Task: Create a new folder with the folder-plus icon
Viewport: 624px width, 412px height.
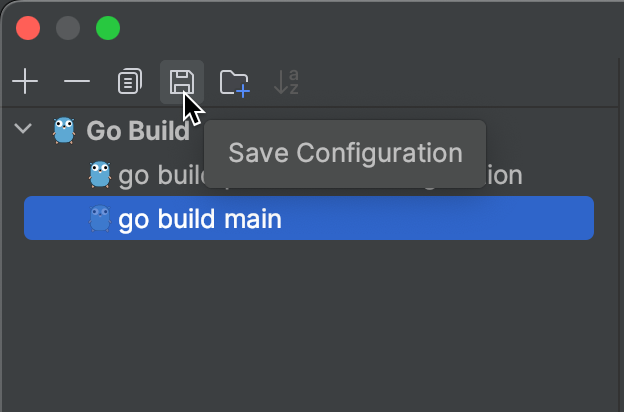Action: coord(234,83)
